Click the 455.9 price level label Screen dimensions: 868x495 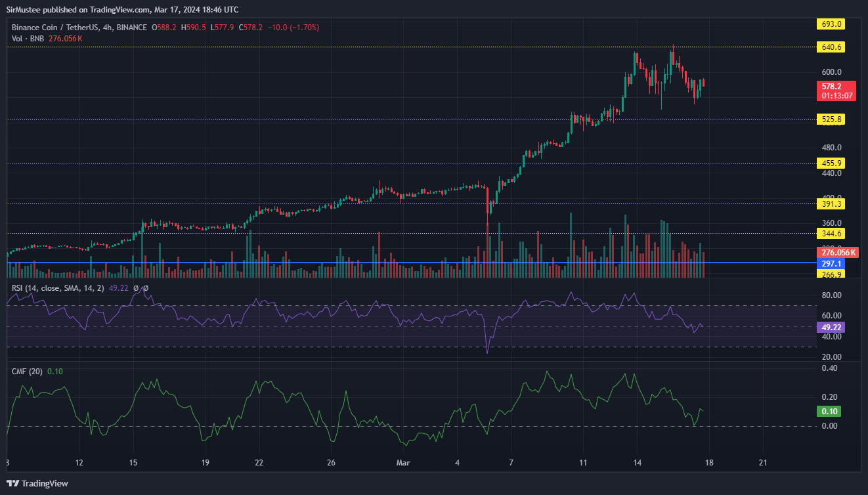(x=831, y=163)
